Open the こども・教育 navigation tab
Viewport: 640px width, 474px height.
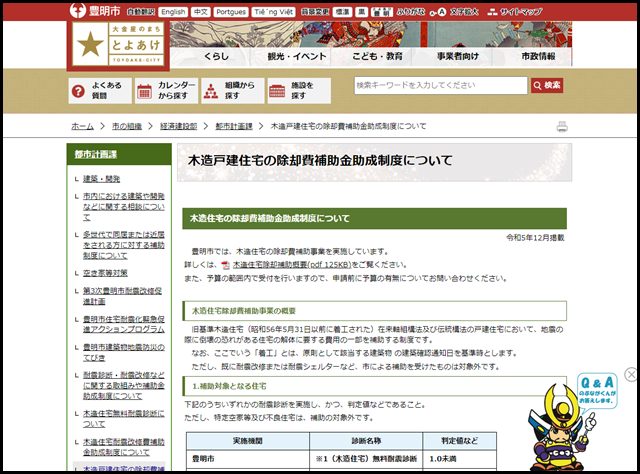376,57
